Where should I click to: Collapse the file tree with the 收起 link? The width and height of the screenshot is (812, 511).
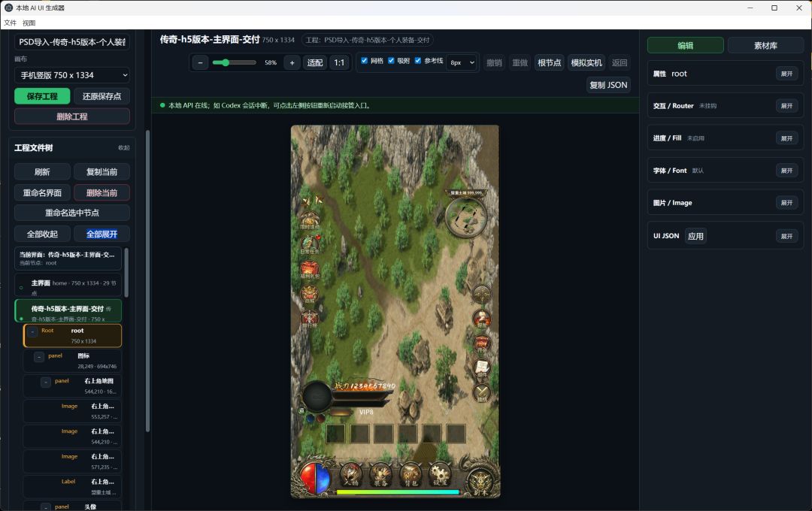[124, 147]
